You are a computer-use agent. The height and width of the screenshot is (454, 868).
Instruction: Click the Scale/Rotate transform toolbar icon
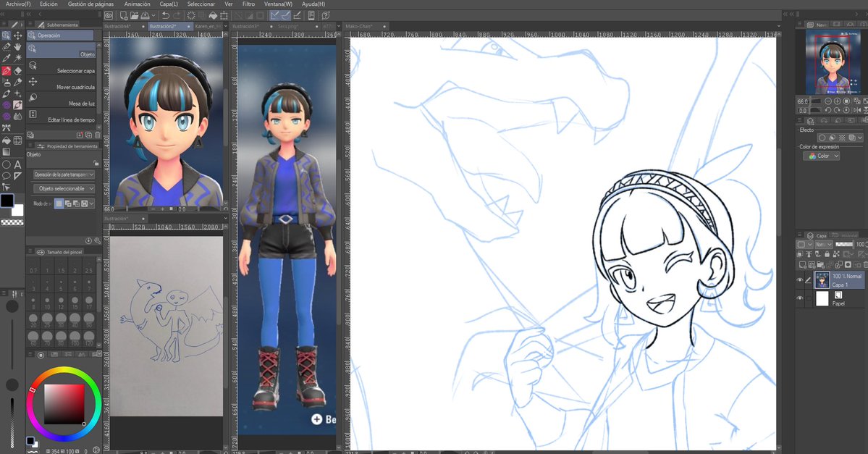coord(224,15)
